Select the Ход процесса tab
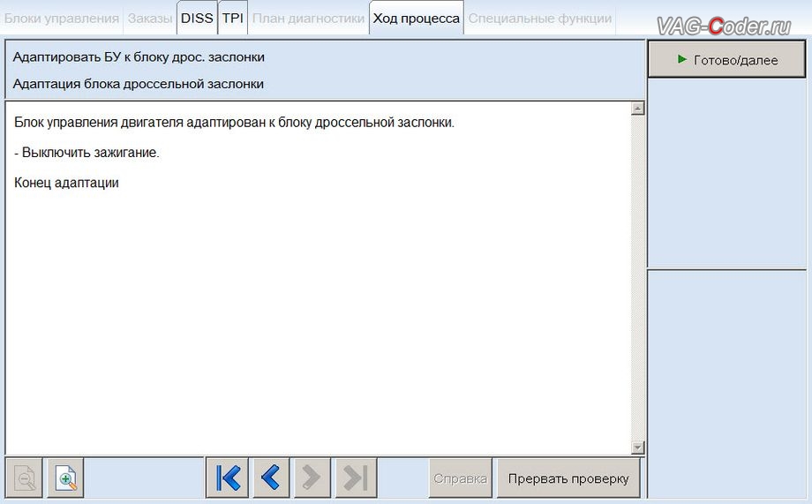The height and width of the screenshot is (504, 812). point(417,19)
